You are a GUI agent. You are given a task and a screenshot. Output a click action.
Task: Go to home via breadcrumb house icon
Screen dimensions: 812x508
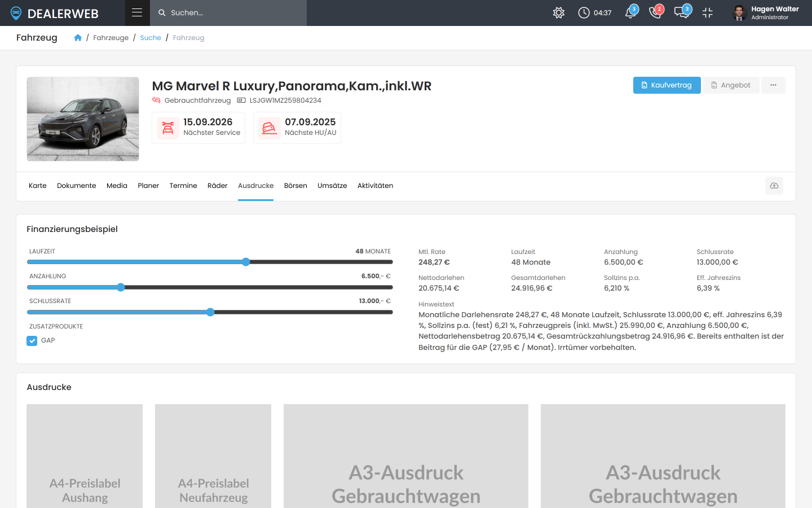pos(78,38)
